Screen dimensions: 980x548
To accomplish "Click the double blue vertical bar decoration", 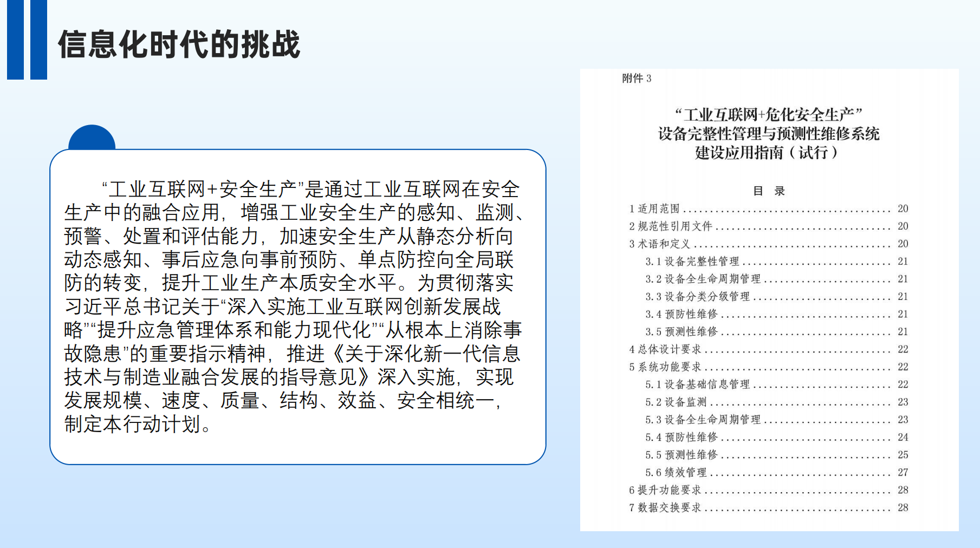I will [27, 40].
